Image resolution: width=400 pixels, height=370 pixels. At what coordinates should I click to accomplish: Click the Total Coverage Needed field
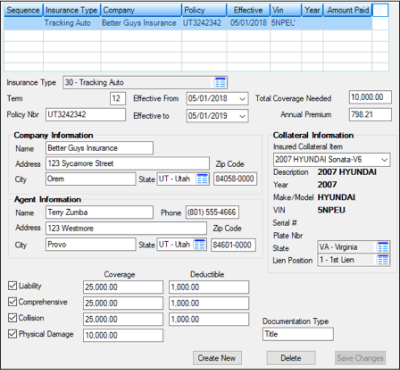click(370, 97)
